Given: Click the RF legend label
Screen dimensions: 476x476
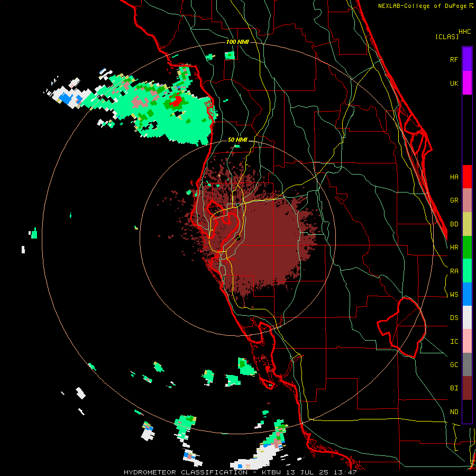Looking at the screenshot, I should pyautogui.click(x=454, y=59).
